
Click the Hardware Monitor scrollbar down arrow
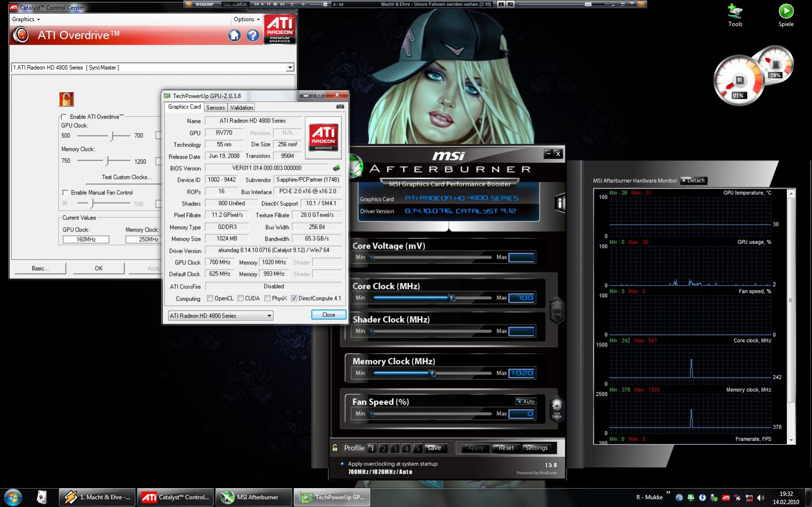click(x=791, y=440)
